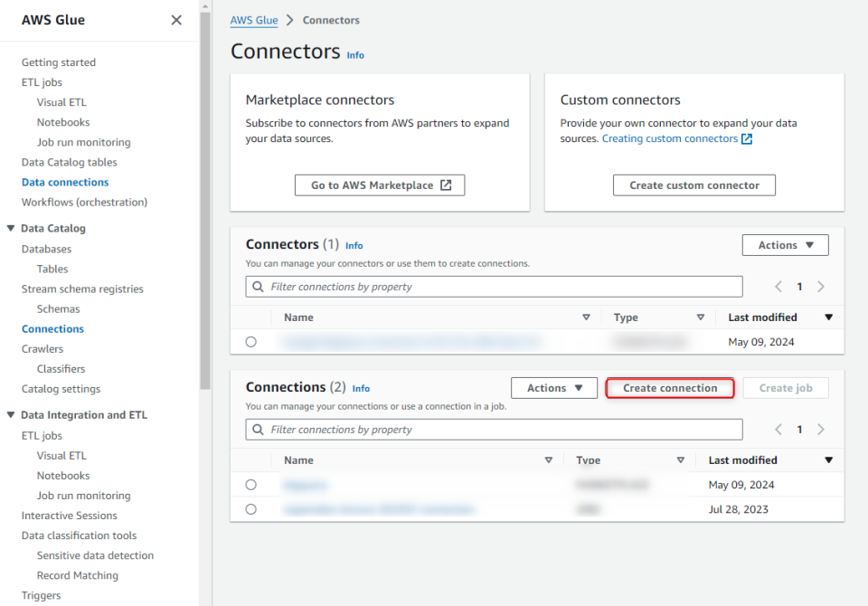
Task: Open Info link in Connections (2) panel
Action: (361, 388)
